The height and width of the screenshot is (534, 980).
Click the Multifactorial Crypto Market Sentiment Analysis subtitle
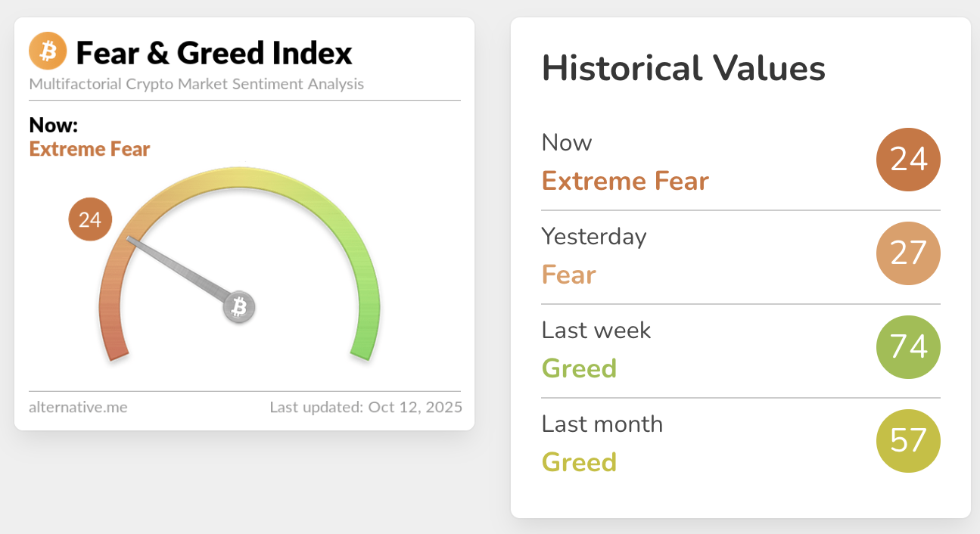(x=196, y=84)
